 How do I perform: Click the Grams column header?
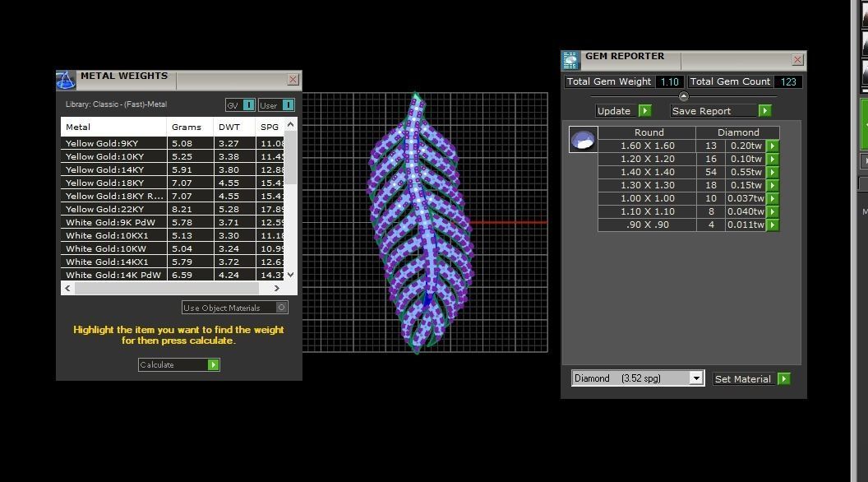(x=190, y=127)
